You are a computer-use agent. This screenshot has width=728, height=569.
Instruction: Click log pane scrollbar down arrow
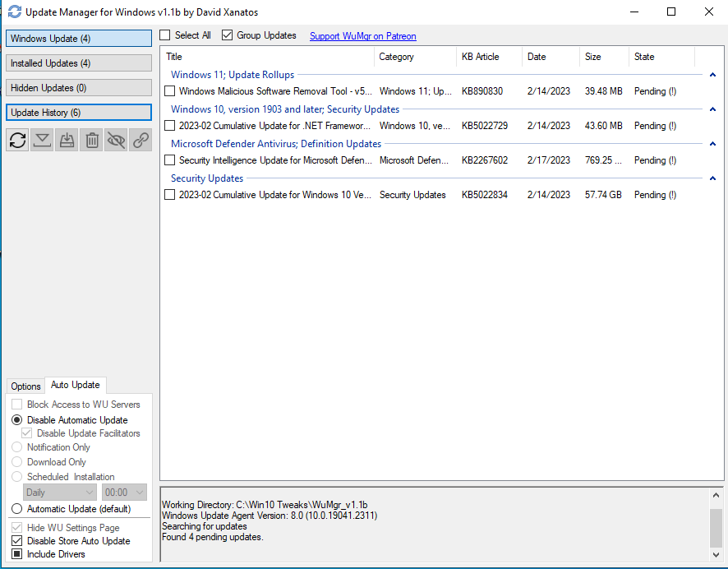(716, 554)
